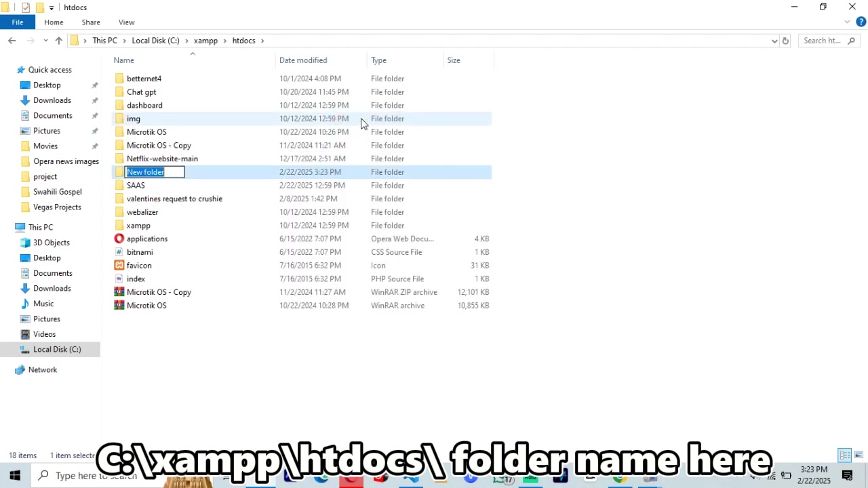
Task: Open the Home ribbon tab
Action: 54,22
